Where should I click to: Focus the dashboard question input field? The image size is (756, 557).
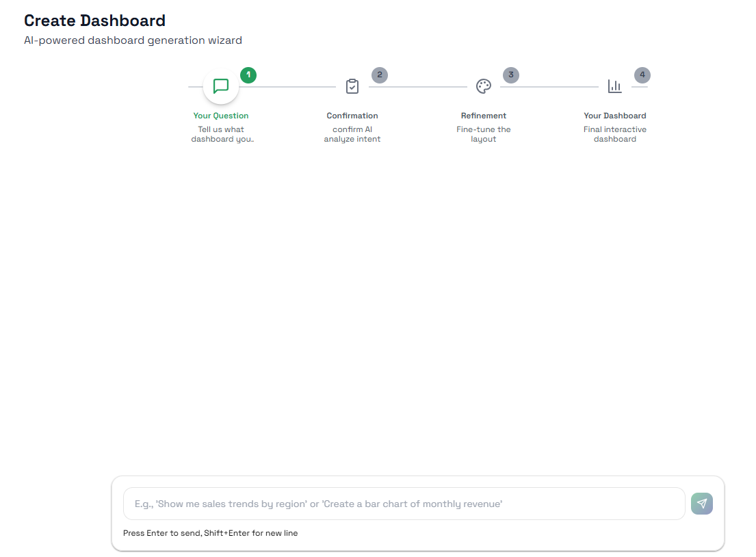[404, 504]
